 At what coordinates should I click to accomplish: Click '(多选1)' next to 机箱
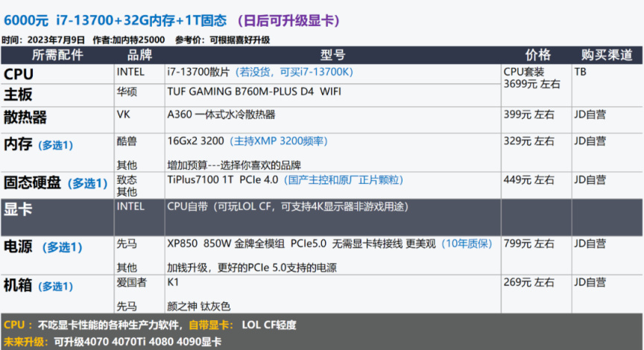pos(55,286)
